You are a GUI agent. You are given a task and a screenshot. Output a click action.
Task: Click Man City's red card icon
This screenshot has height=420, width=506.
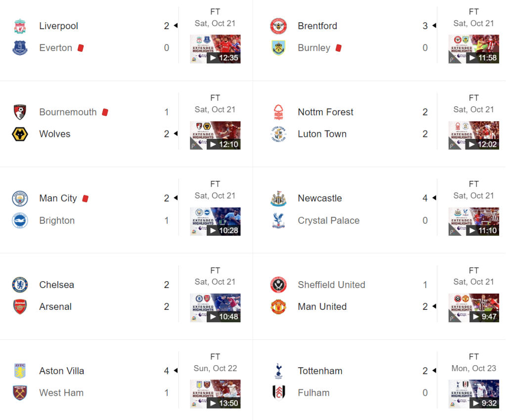(85, 199)
